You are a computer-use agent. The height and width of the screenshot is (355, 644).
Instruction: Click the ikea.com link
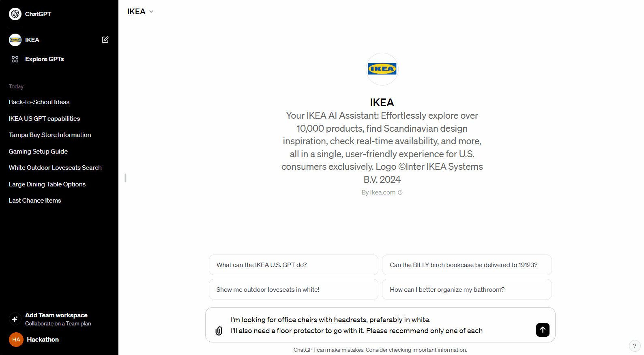coord(382,192)
